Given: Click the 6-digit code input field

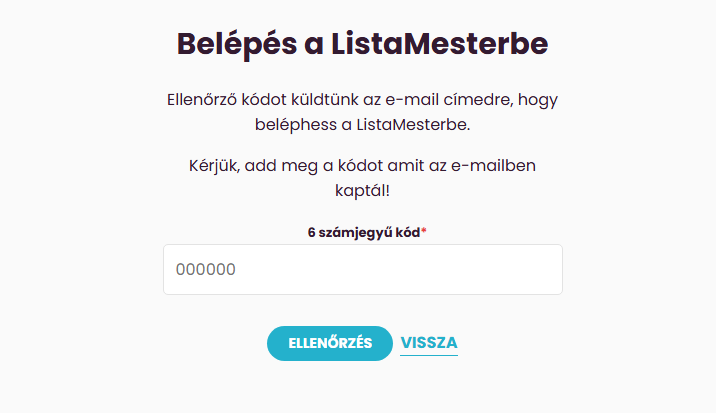Looking at the screenshot, I should (x=362, y=270).
